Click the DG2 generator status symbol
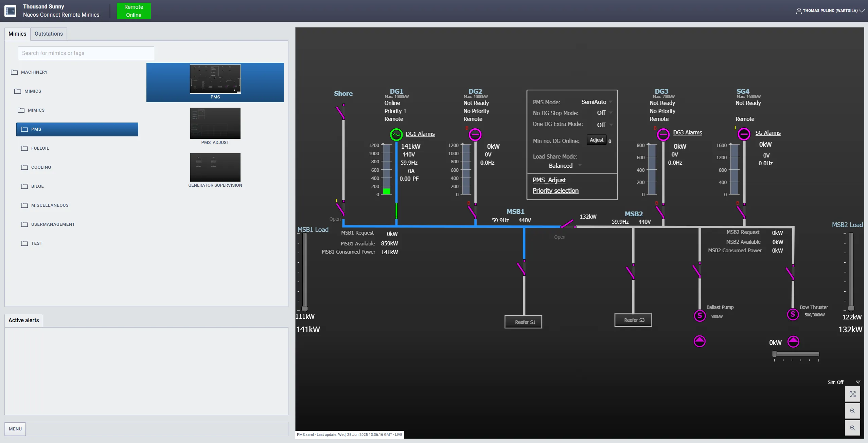This screenshot has width=868, height=443. coord(475,135)
